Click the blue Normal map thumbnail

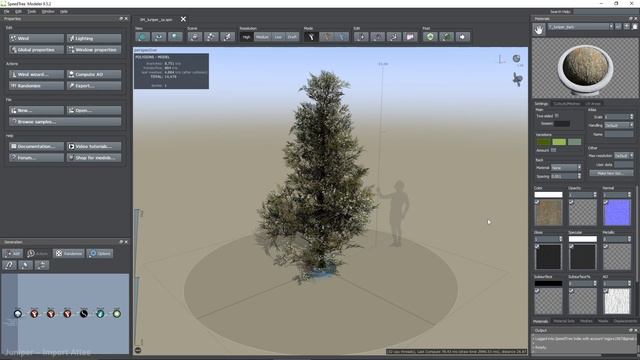tap(617, 212)
